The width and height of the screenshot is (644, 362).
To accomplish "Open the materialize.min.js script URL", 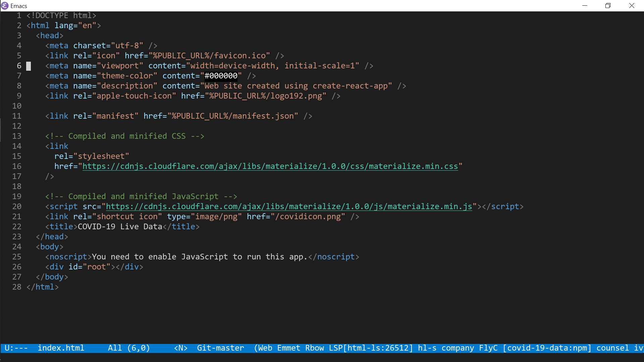I will tap(289, 206).
